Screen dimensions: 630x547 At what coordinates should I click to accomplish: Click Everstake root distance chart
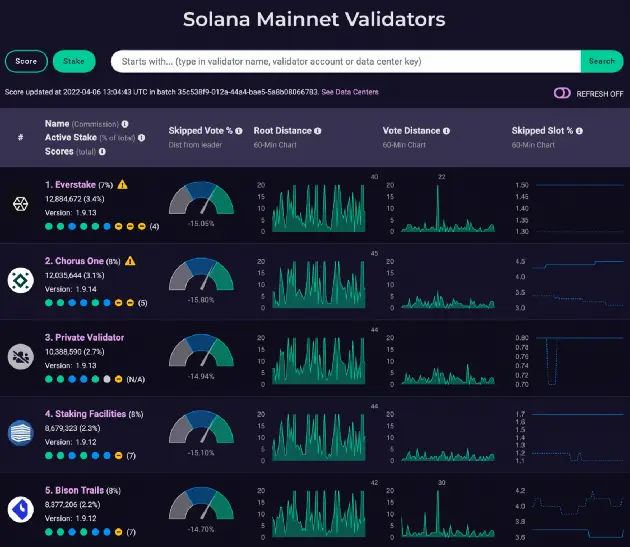tap(319, 208)
